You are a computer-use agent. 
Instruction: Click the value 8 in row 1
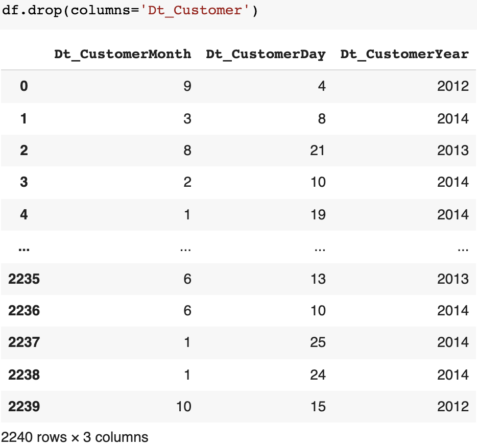click(x=321, y=118)
